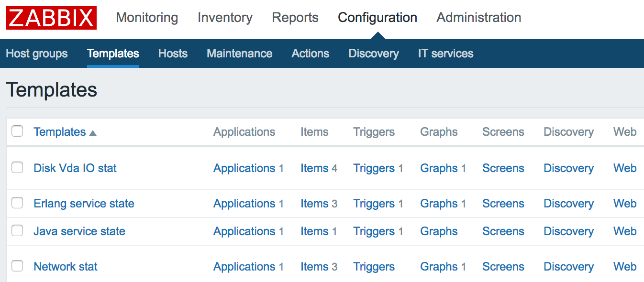View Graphs for Network stat
This screenshot has width=644, height=282.
[x=439, y=267]
